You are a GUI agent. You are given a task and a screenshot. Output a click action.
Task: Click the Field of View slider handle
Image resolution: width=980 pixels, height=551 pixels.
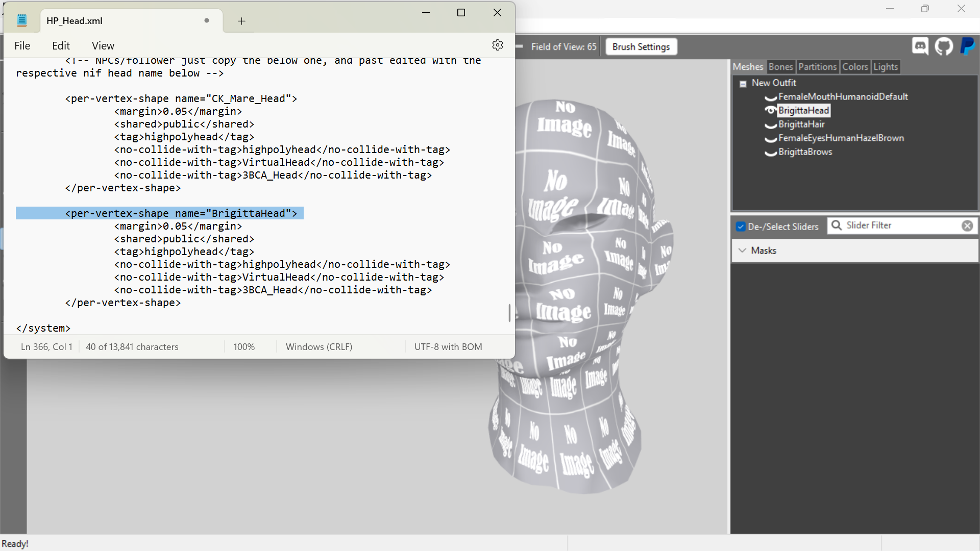519,46
